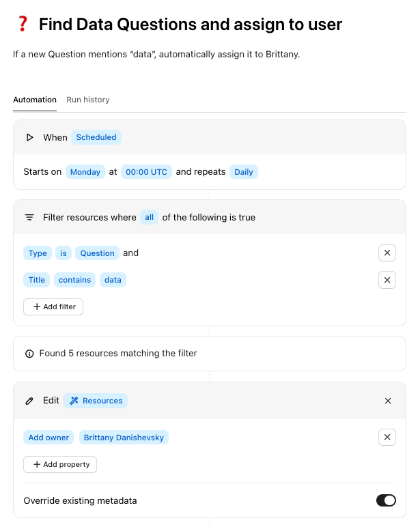Change the 00:00 UTC start time
Image resolution: width=420 pixels, height=527 pixels.
147,172
